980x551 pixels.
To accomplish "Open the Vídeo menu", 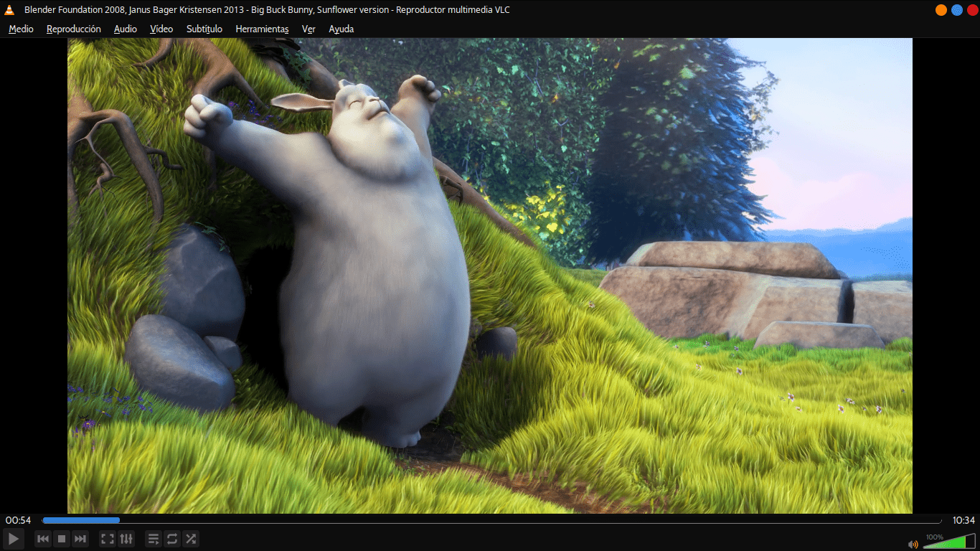I will click(x=161, y=29).
